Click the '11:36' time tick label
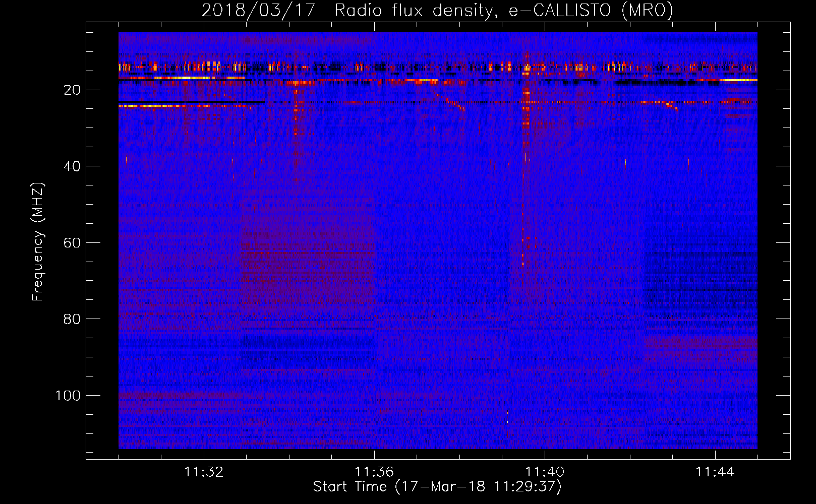Screen dimensions: 816x504 [x=374, y=472]
